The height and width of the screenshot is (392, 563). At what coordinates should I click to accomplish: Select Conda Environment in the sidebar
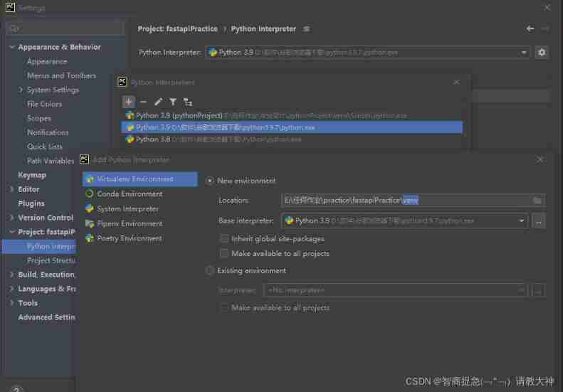pos(130,194)
